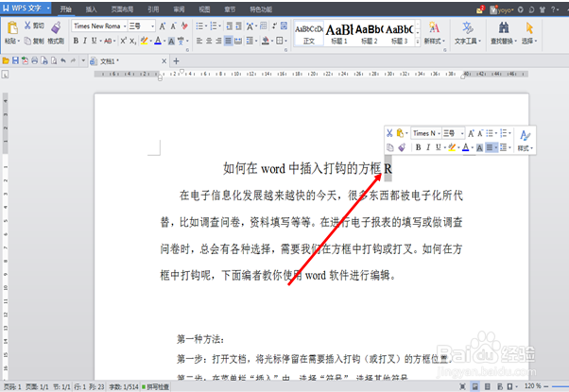This screenshot has width=569, height=392.
Task: Click the New Style icon
Action: pos(434,27)
